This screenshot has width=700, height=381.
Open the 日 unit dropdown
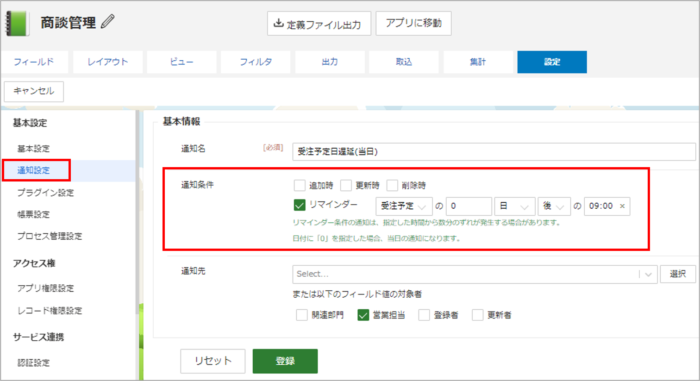click(514, 206)
